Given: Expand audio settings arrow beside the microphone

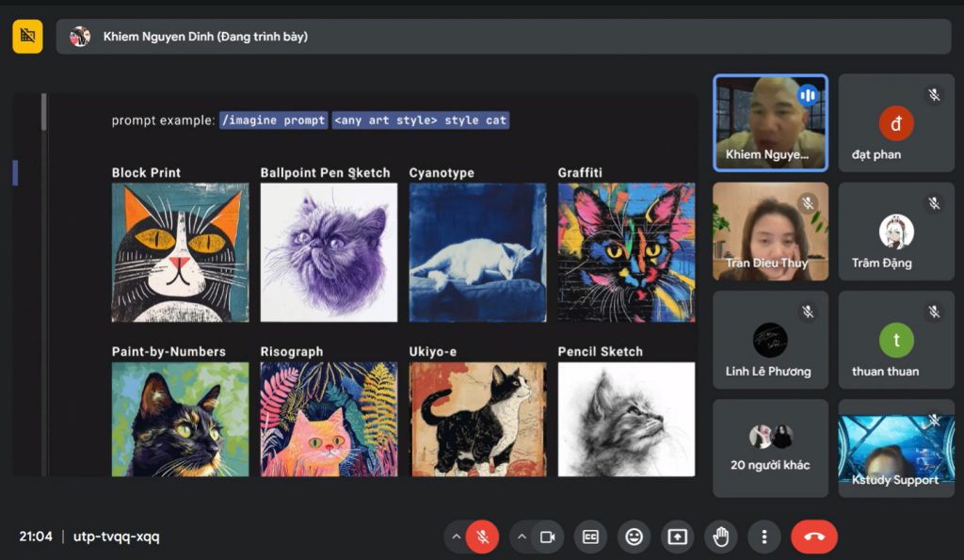Looking at the screenshot, I should tap(457, 536).
